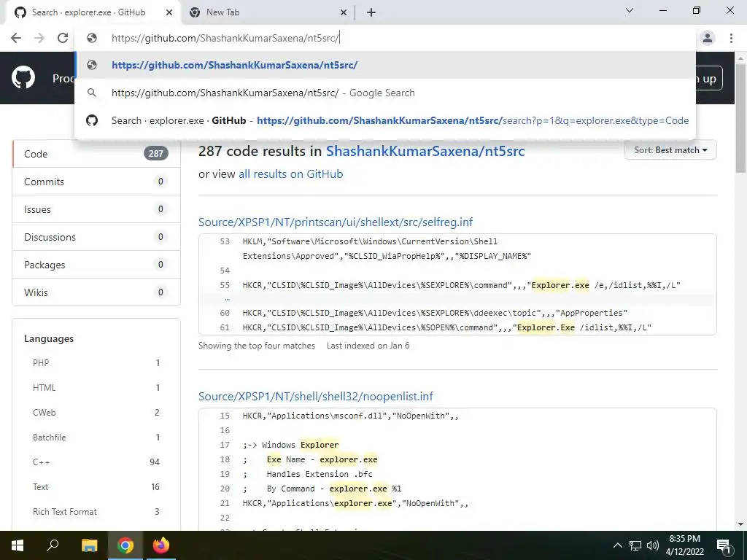This screenshot has height=560, width=747.
Task: Open the Sort: Best match dropdown
Action: pos(670,150)
